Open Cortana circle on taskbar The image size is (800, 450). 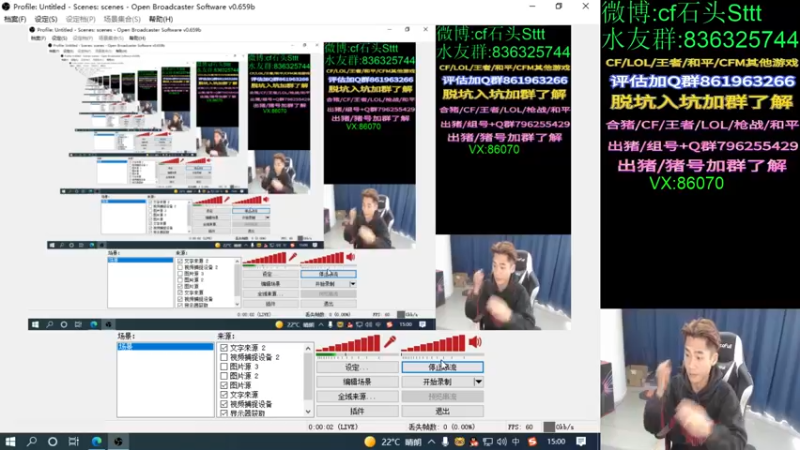pos(53,441)
